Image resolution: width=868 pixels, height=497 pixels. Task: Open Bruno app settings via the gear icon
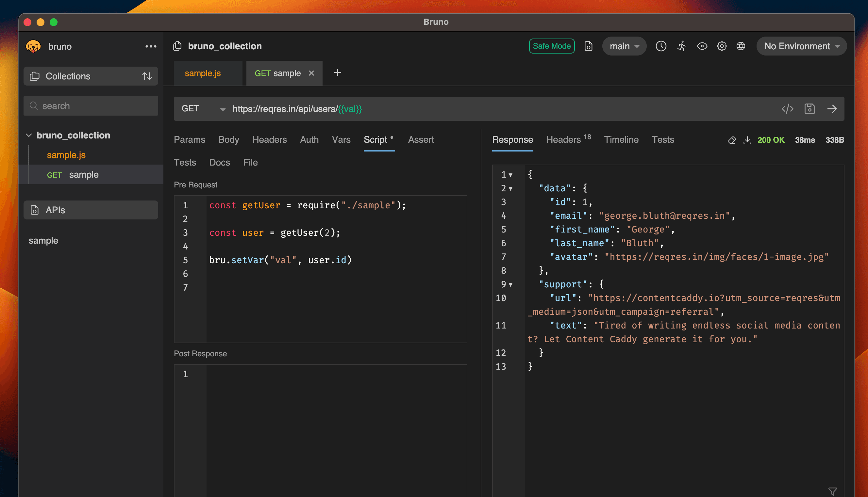point(722,46)
